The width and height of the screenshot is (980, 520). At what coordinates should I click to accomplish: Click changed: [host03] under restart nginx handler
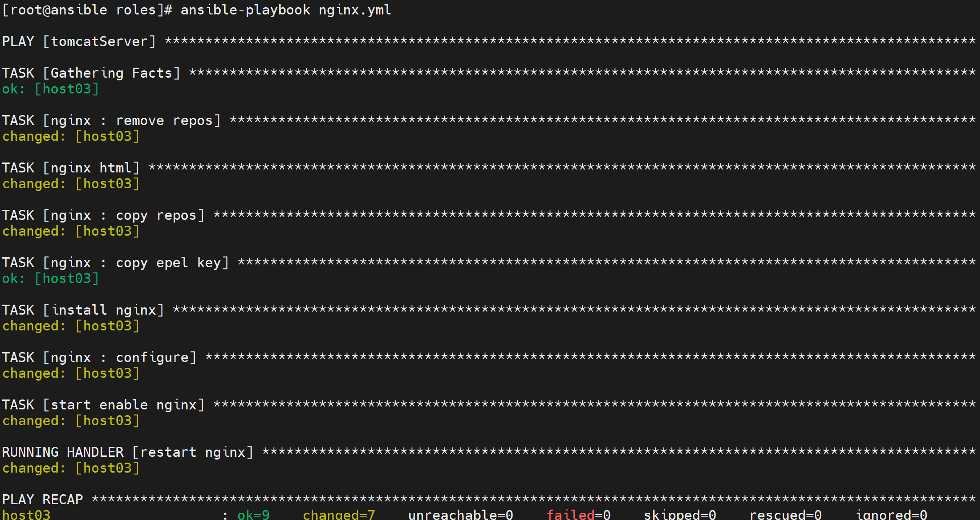(71, 469)
